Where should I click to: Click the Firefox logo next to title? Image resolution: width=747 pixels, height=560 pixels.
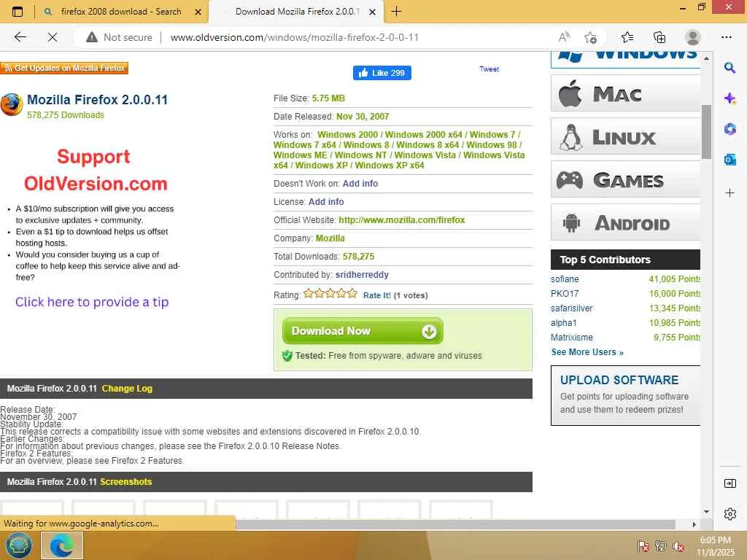tap(12, 104)
